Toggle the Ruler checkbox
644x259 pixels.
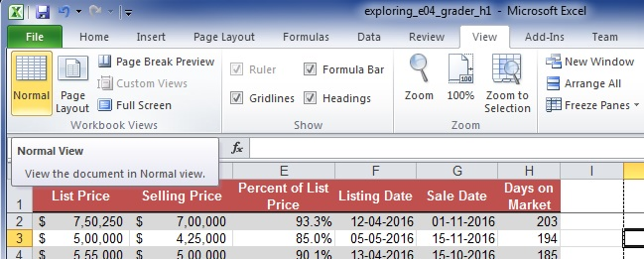[236, 69]
